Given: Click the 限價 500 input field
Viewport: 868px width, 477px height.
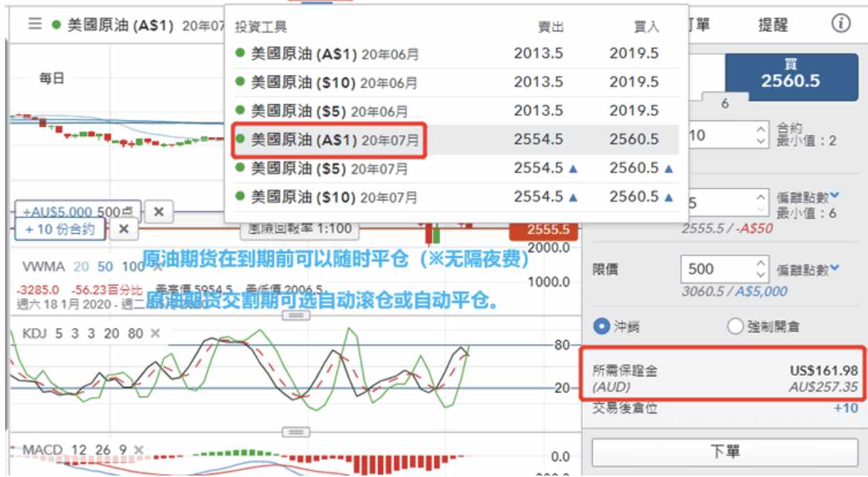Looking at the screenshot, I should click(715, 270).
